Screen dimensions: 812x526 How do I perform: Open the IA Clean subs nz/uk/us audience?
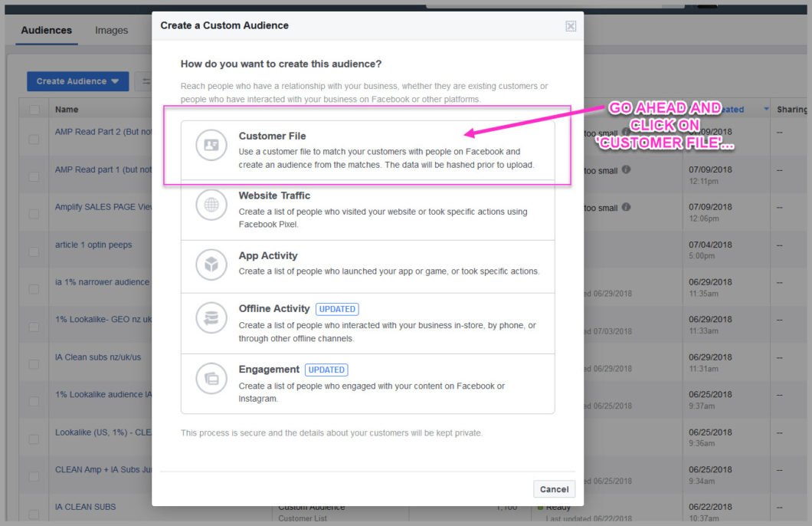[98, 357]
